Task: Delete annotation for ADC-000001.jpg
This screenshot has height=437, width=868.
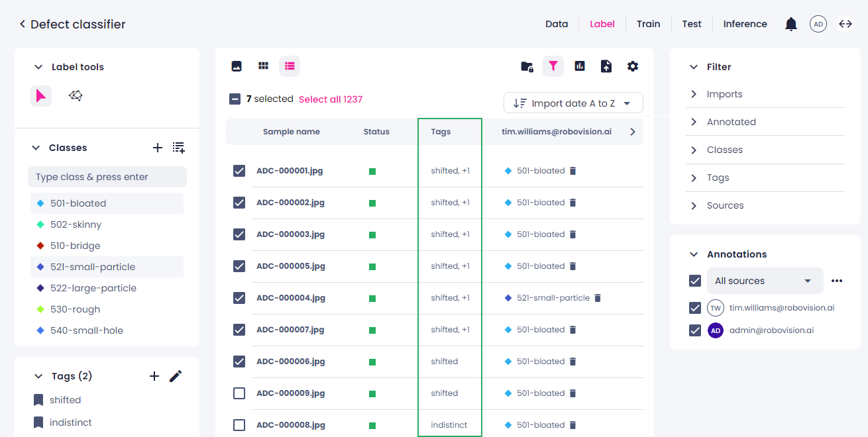Action: point(573,171)
